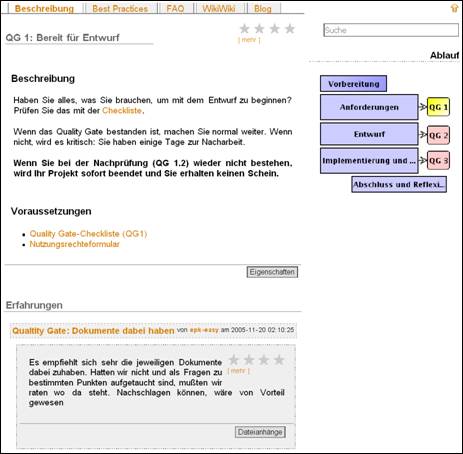Click the 'QG 1: Bereit für Entwurf' heading
This screenshot has width=463, height=454.
62,38
